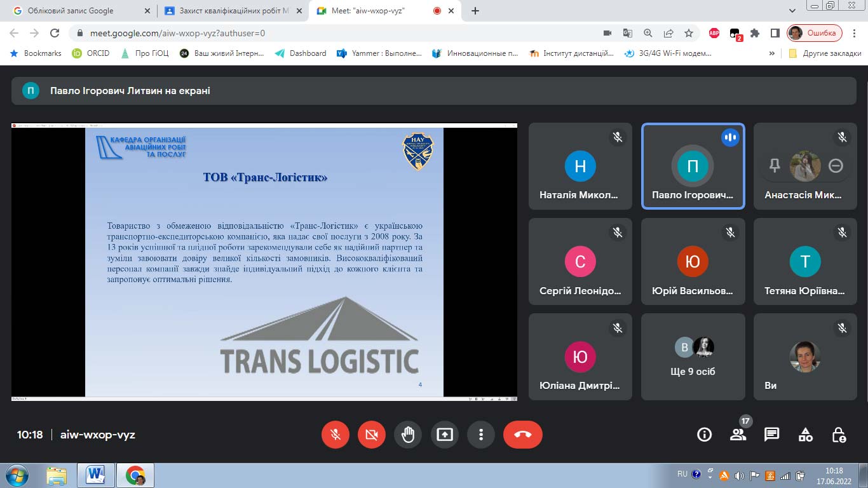Open the chat with everyone panel
The image size is (868, 488).
771,435
